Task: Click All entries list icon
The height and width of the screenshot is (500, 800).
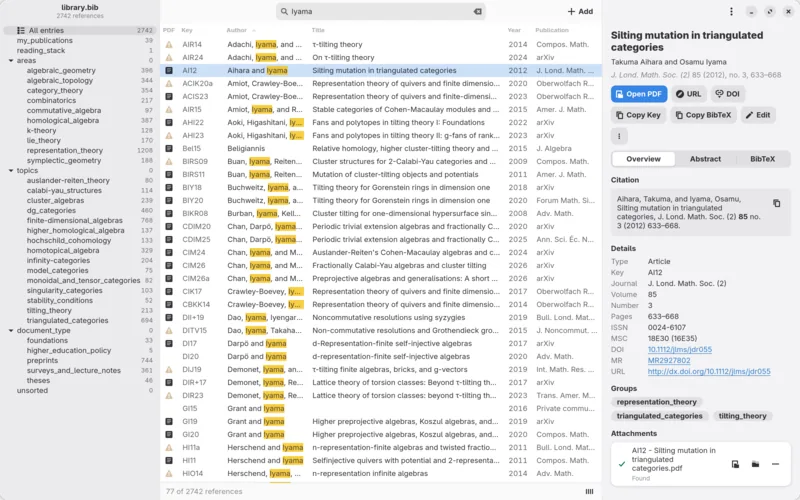Action: [20, 31]
